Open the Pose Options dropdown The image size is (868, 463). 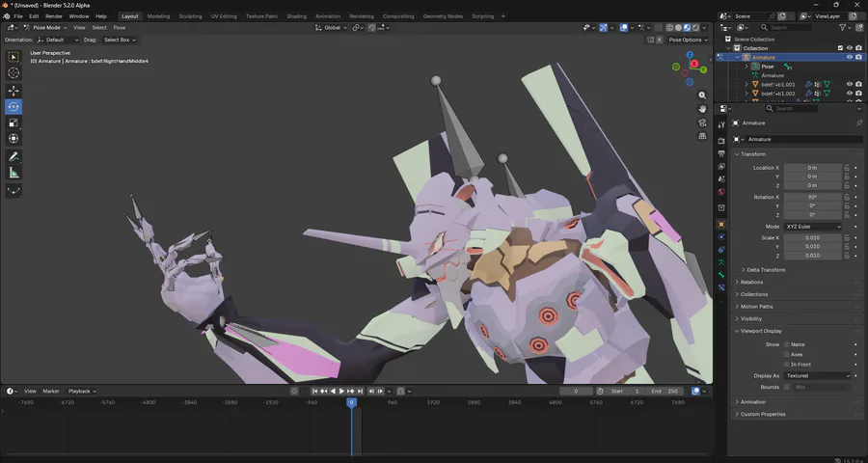[688, 40]
